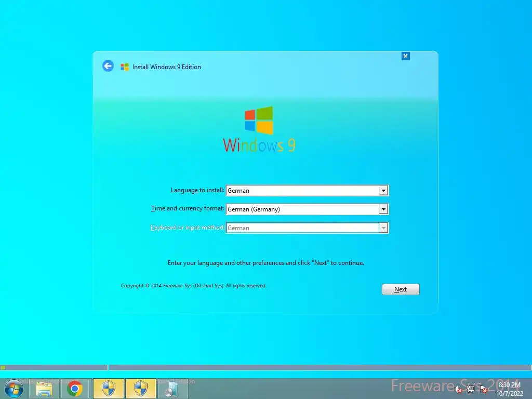Open the Time and currency format dropdown

[x=383, y=209]
